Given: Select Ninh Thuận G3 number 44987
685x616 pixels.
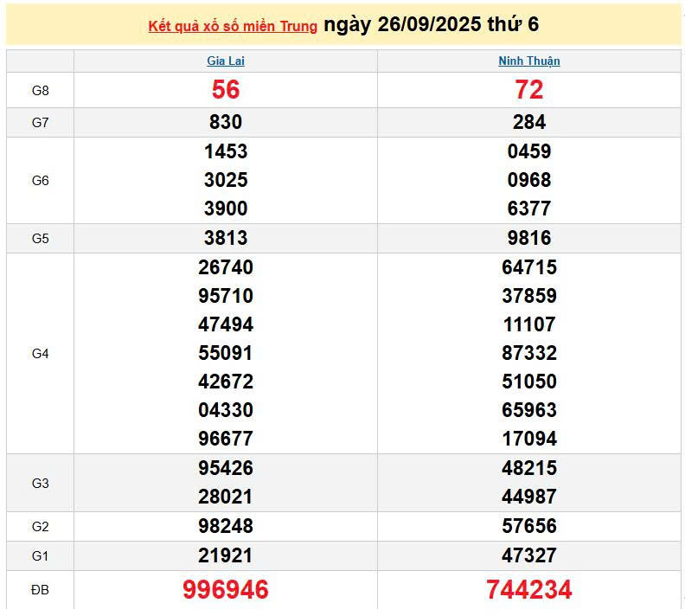Looking at the screenshot, I should [x=529, y=497].
